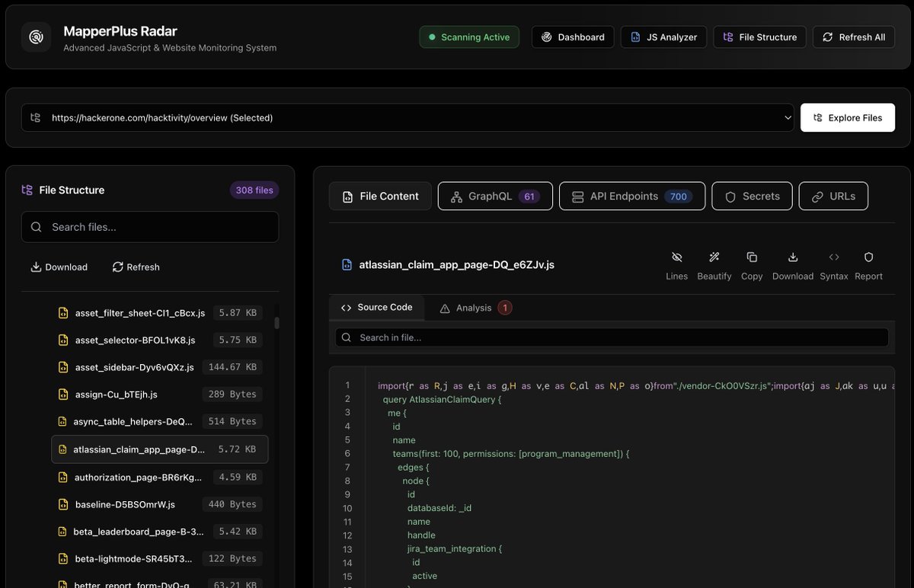Open the selected URL dropdown
The width and height of the screenshot is (914, 588).
click(407, 118)
